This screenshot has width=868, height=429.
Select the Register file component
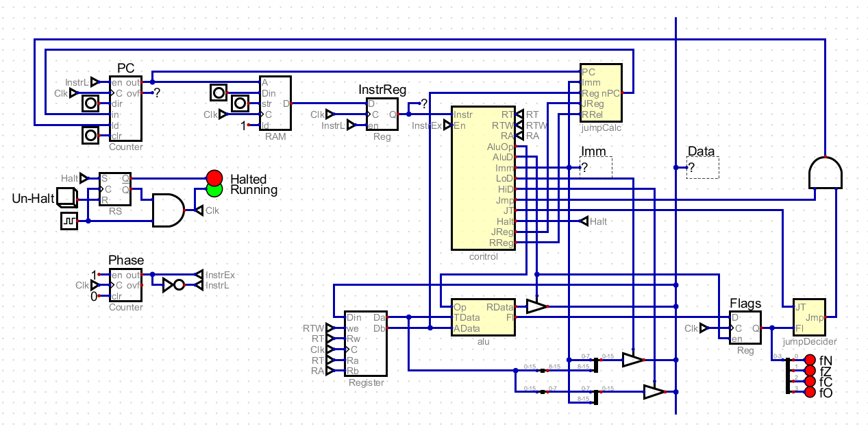pos(367,344)
